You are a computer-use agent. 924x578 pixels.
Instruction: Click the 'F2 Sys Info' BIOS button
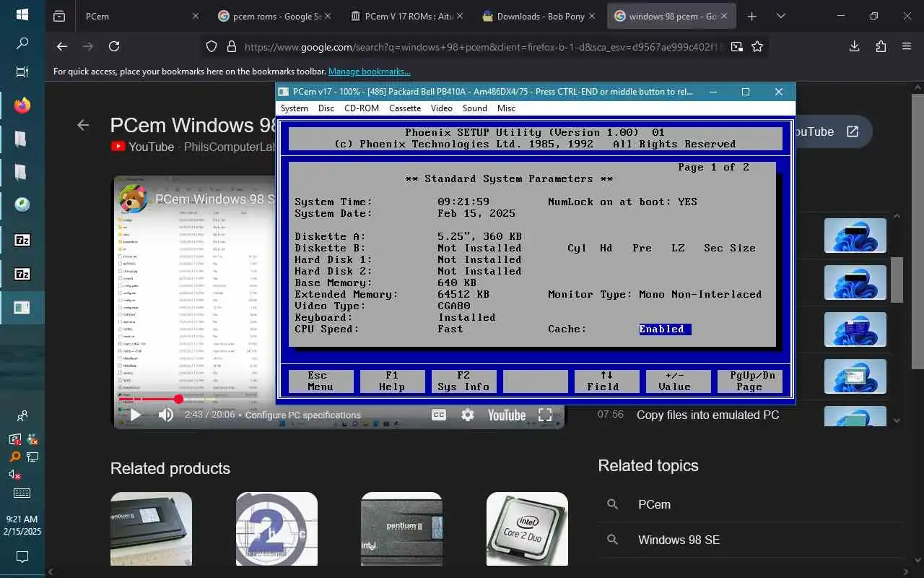(463, 381)
